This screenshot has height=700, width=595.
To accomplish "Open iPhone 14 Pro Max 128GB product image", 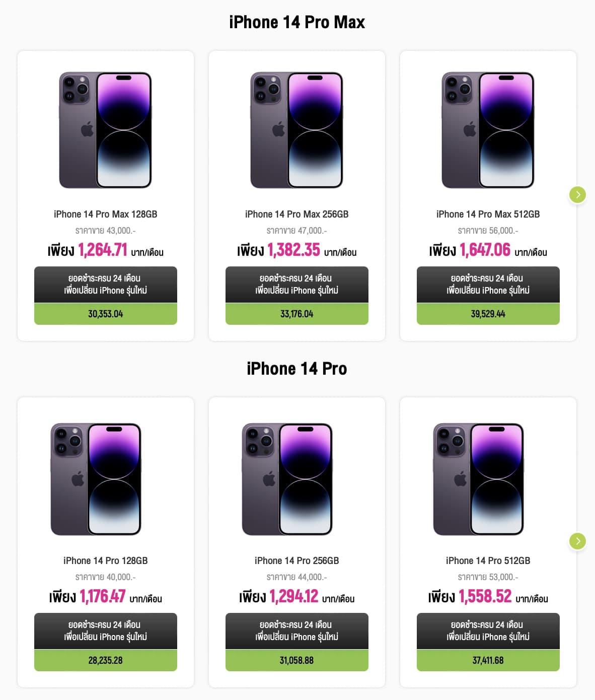I will [x=105, y=130].
